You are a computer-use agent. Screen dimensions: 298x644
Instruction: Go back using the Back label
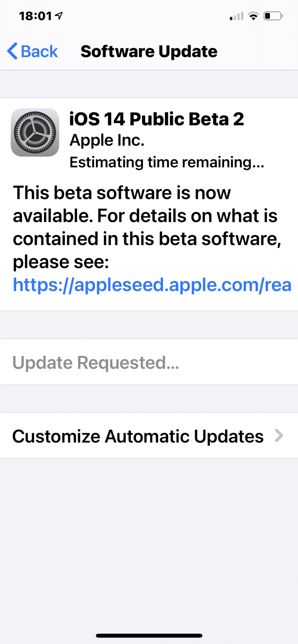click(x=39, y=52)
